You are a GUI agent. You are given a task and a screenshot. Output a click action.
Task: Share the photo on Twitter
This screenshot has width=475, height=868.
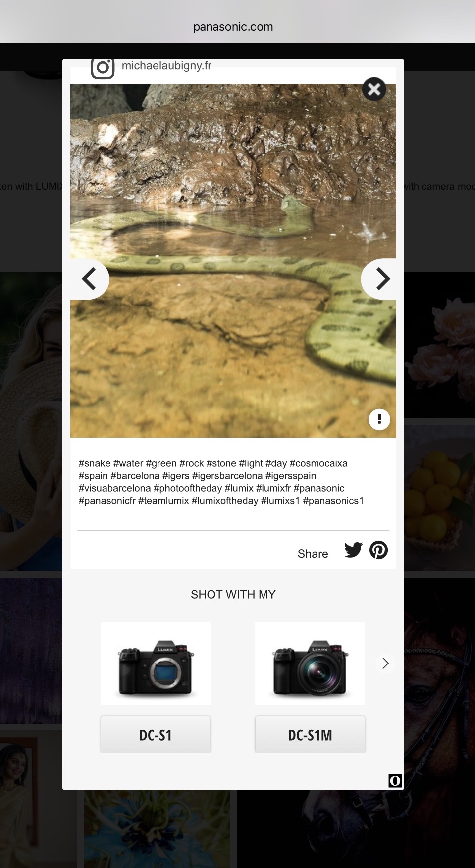click(353, 550)
